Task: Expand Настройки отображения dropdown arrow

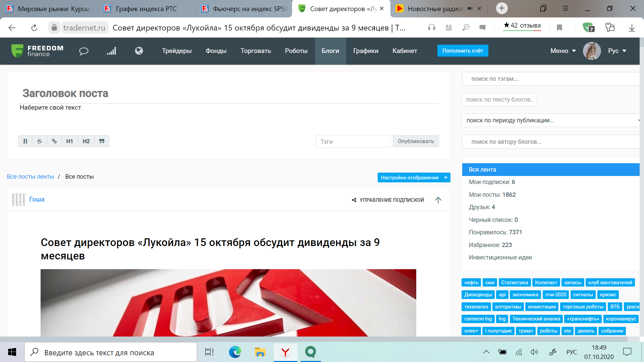Action: [x=446, y=178]
